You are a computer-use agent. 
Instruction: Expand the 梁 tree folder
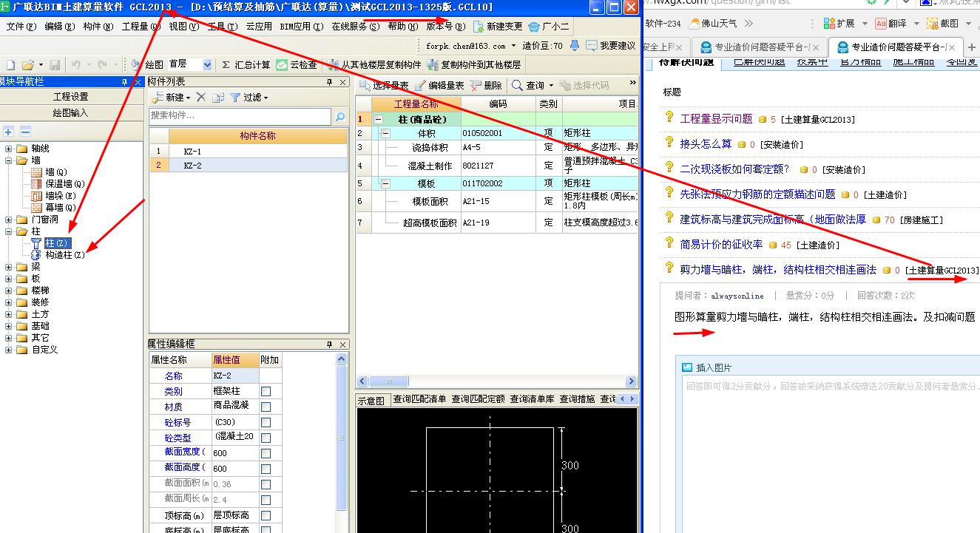[x=9, y=267]
